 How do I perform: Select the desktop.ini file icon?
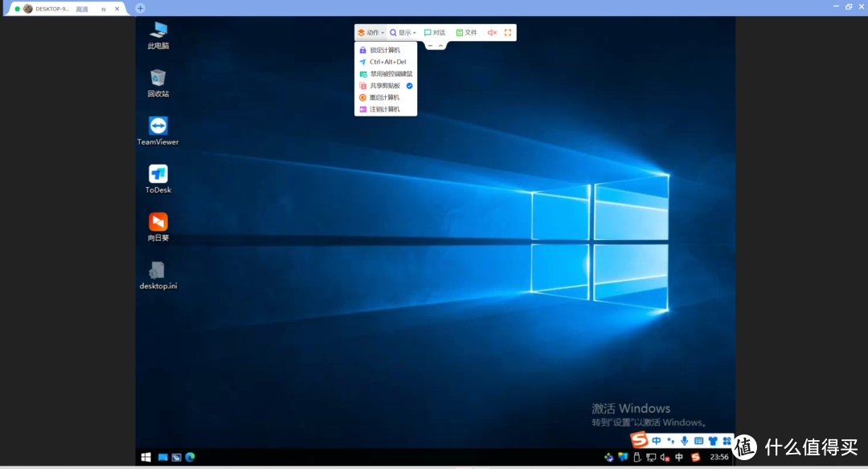[x=158, y=275]
